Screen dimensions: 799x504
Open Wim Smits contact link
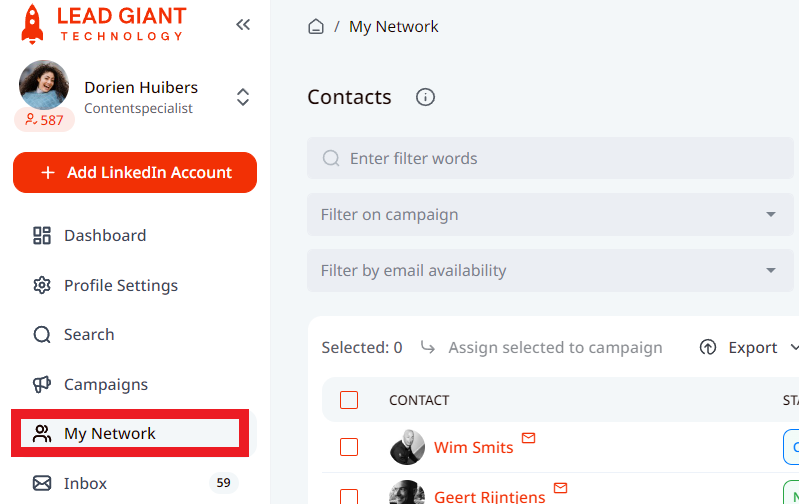[x=473, y=447]
